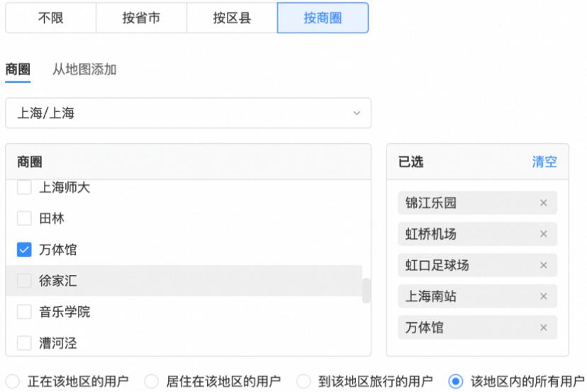Check the 音乐学院 checkbox
Image resolution: width=587 pixels, height=392 pixels.
[x=24, y=311]
